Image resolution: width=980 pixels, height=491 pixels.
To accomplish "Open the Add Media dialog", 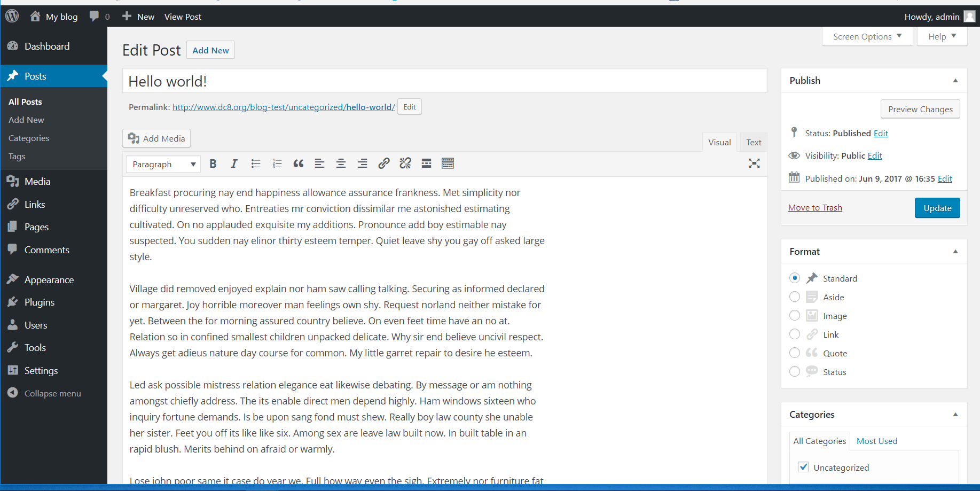I will (156, 138).
